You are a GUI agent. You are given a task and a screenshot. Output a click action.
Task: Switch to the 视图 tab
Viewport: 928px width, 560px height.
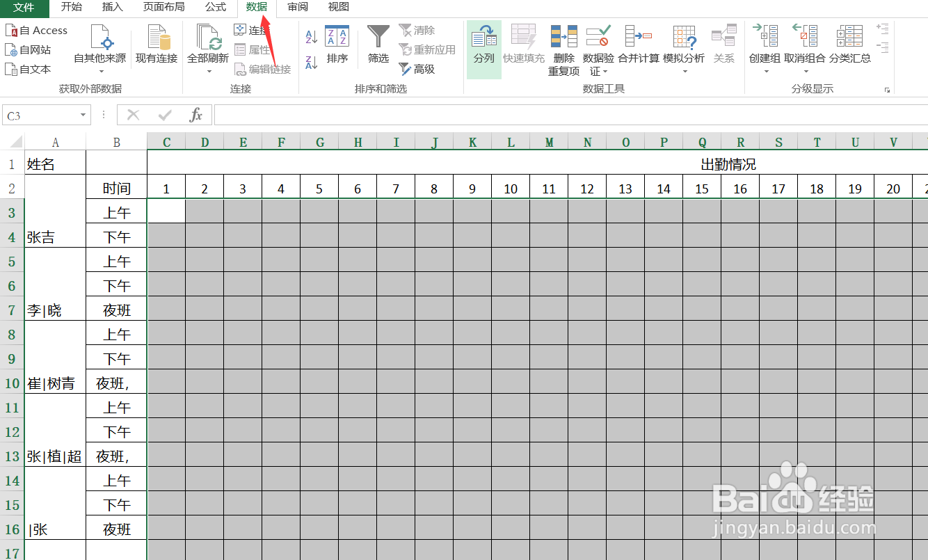(339, 7)
